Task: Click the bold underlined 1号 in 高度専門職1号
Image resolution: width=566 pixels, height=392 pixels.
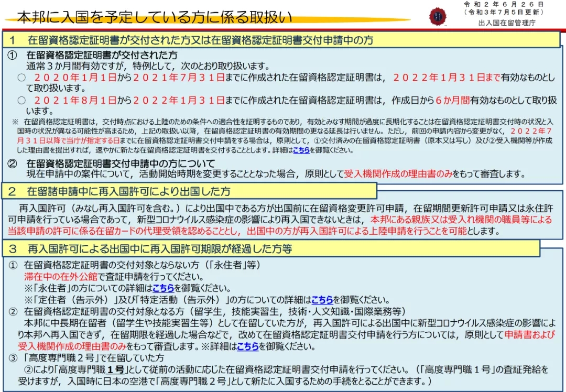Action: point(115,369)
